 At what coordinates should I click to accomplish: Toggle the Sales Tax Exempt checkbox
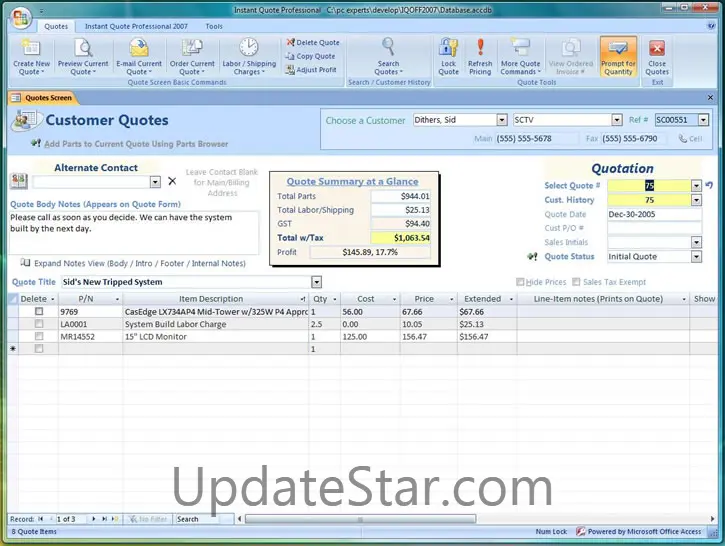(x=576, y=283)
